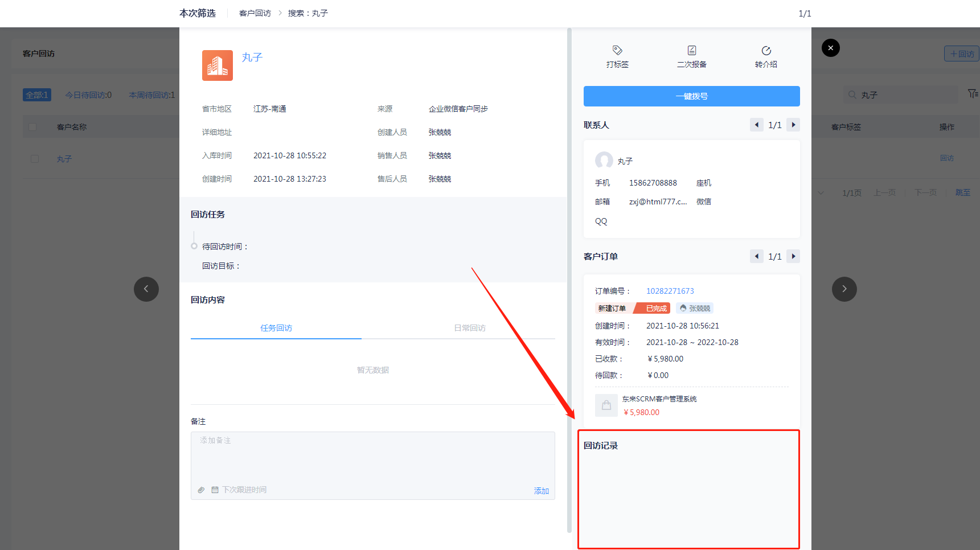
Task: Switch to the 日常回访 tab
Action: [x=470, y=328]
